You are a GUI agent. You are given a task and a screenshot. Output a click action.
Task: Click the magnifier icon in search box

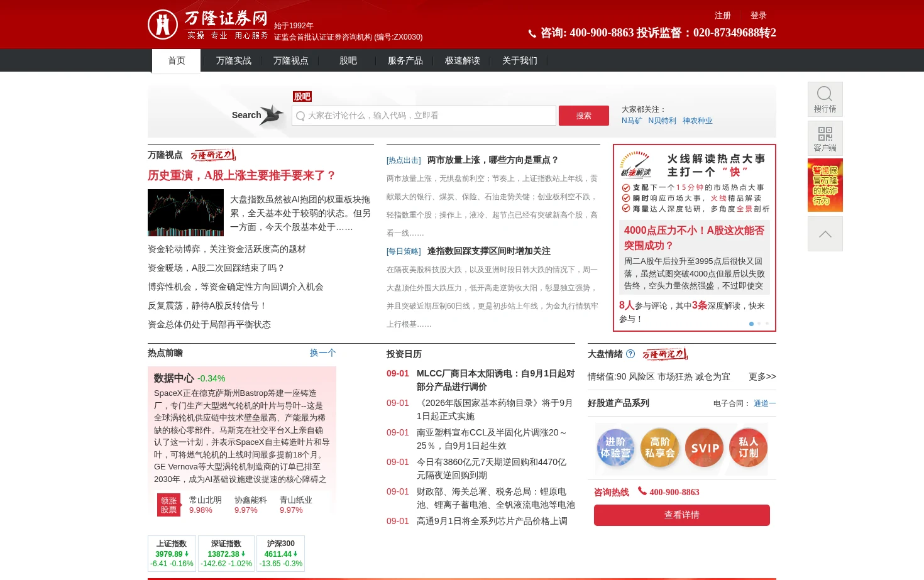point(300,116)
